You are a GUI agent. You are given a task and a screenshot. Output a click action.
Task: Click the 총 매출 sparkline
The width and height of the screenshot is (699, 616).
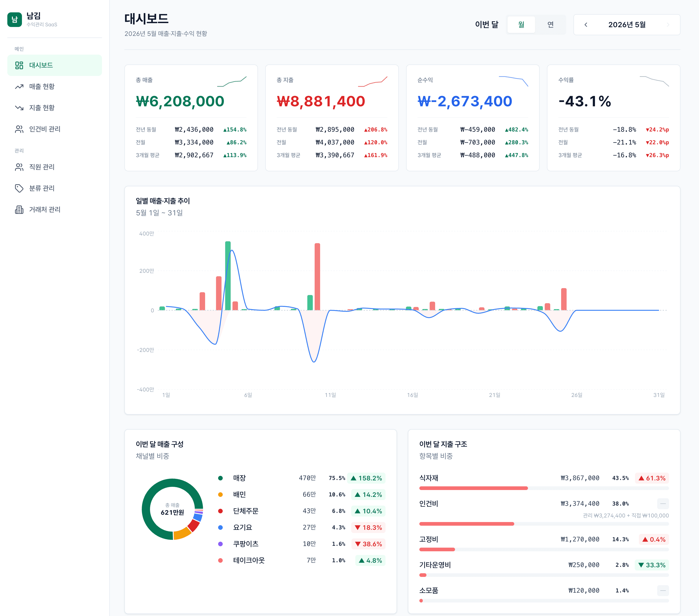232,81
